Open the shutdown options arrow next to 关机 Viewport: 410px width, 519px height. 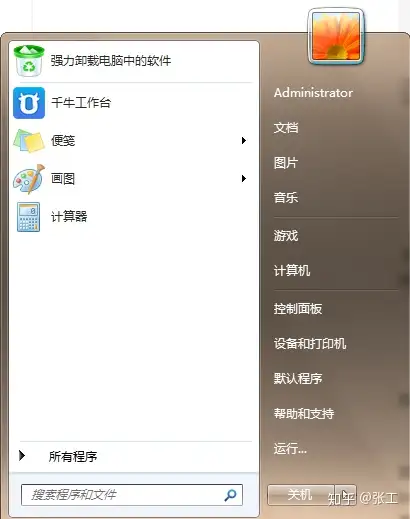tap(345, 495)
